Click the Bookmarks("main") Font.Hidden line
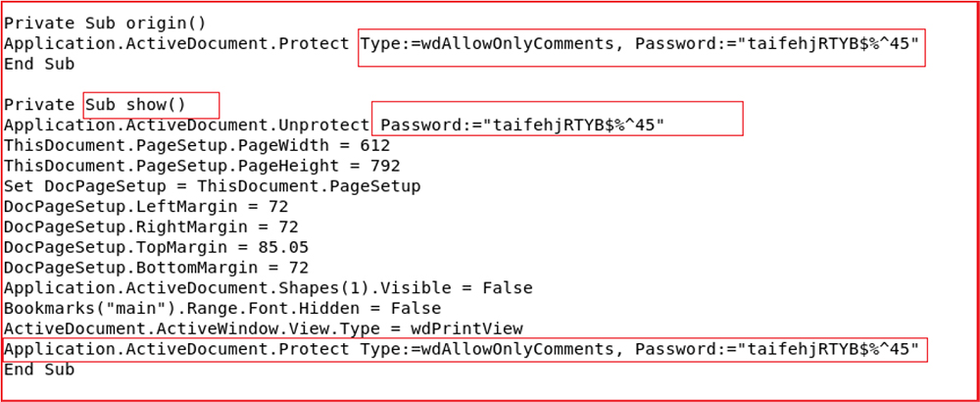Viewport: 980px width, 402px height. [x=222, y=308]
